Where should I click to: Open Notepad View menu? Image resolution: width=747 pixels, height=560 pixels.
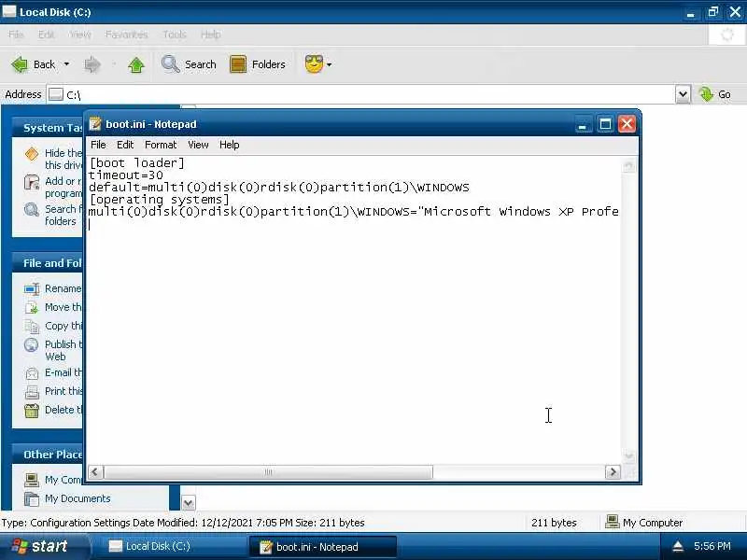(x=198, y=145)
